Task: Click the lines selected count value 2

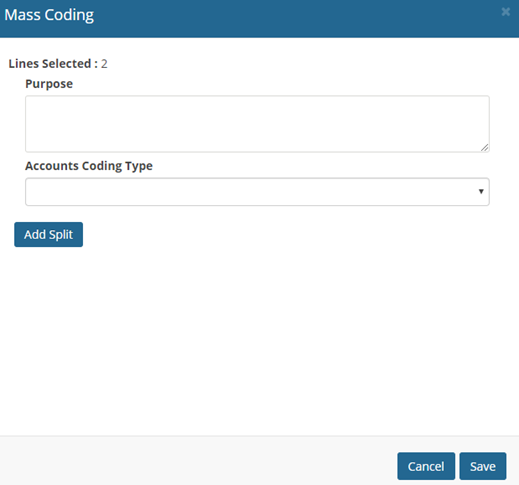Action: click(x=104, y=64)
